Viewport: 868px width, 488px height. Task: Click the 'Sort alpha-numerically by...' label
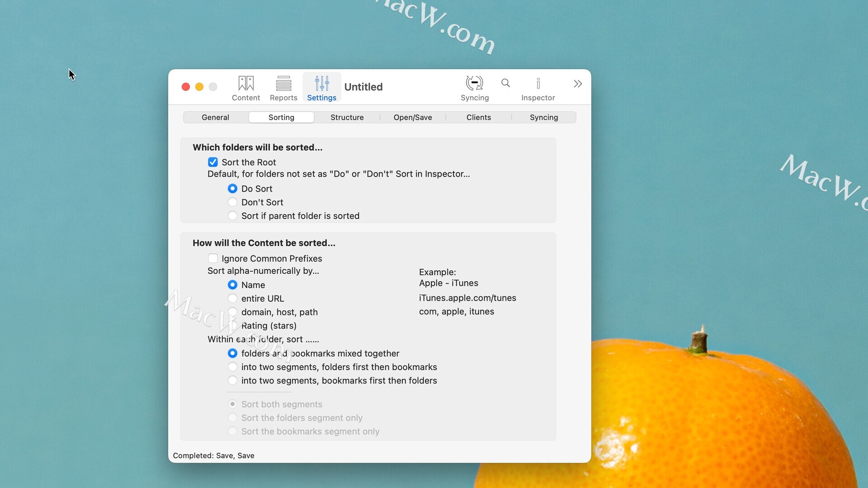pyautogui.click(x=263, y=271)
